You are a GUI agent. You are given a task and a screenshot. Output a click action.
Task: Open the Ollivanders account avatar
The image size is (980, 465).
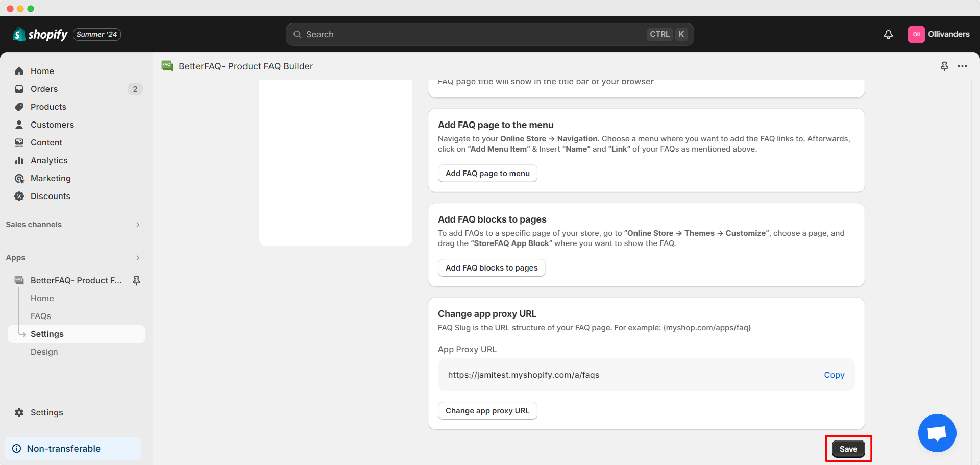tap(916, 34)
